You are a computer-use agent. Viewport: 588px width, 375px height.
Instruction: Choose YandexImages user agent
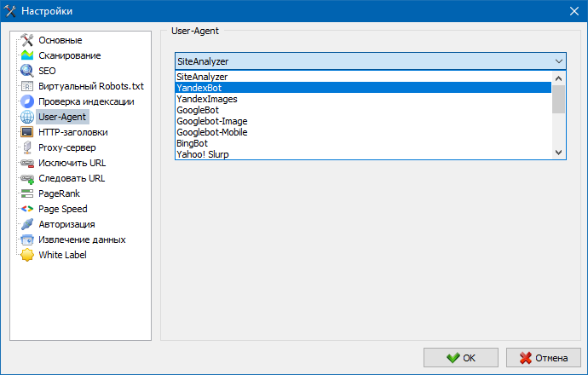pyautogui.click(x=363, y=99)
